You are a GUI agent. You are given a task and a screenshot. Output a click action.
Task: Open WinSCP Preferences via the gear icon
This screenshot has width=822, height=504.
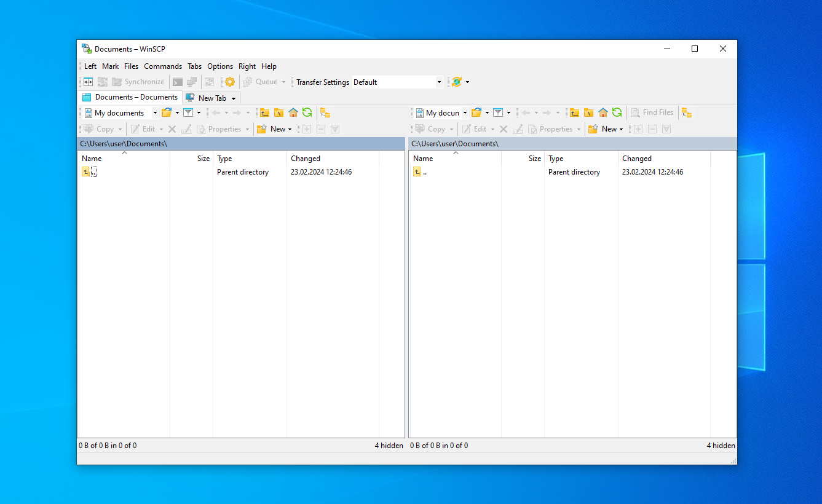pyautogui.click(x=229, y=81)
